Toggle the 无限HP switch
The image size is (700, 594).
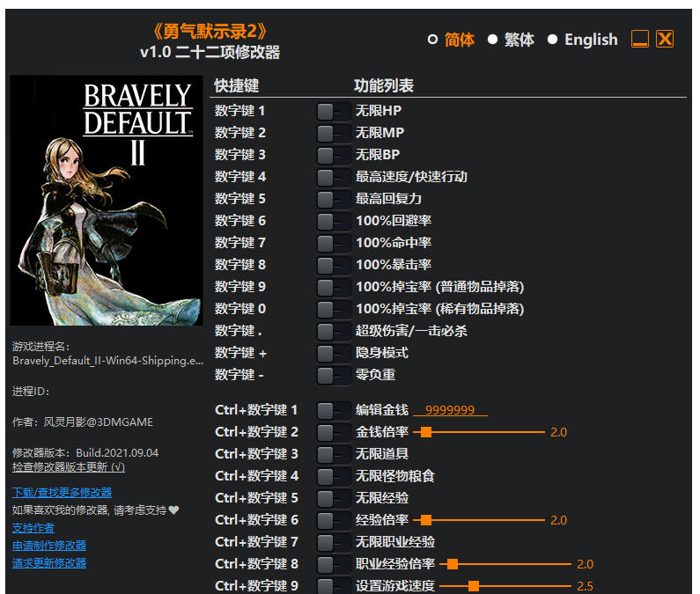334,111
